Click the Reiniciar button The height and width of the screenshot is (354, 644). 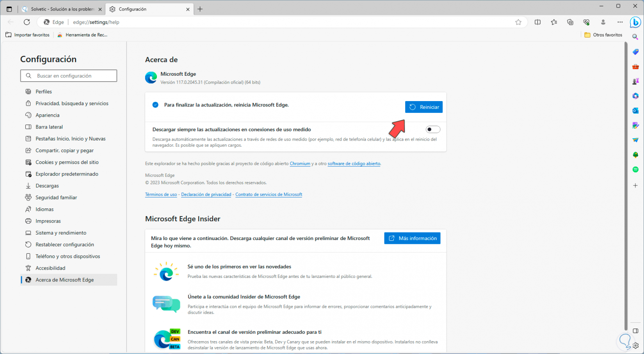click(x=424, y=107)
